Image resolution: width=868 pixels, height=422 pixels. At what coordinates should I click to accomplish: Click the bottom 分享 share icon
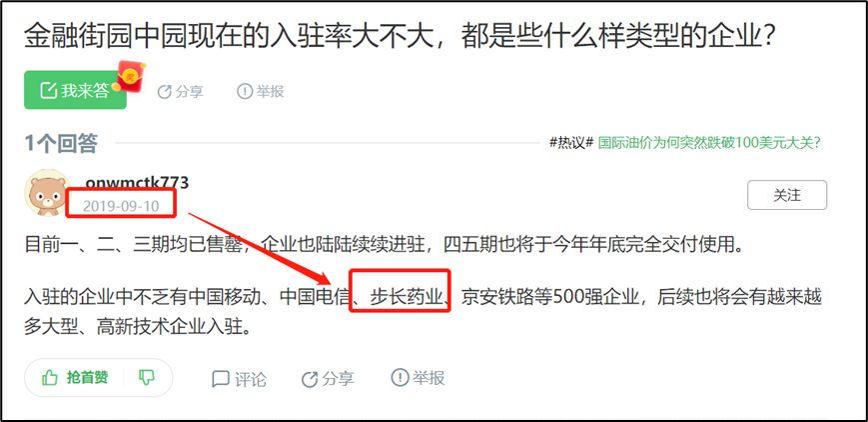coord(309,379)
